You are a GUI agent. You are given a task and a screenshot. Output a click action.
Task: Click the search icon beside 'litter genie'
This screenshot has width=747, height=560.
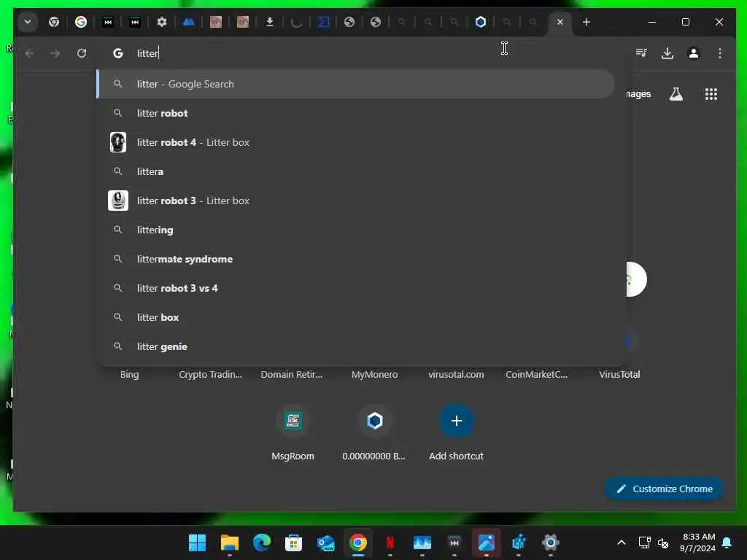coord(117,346)
